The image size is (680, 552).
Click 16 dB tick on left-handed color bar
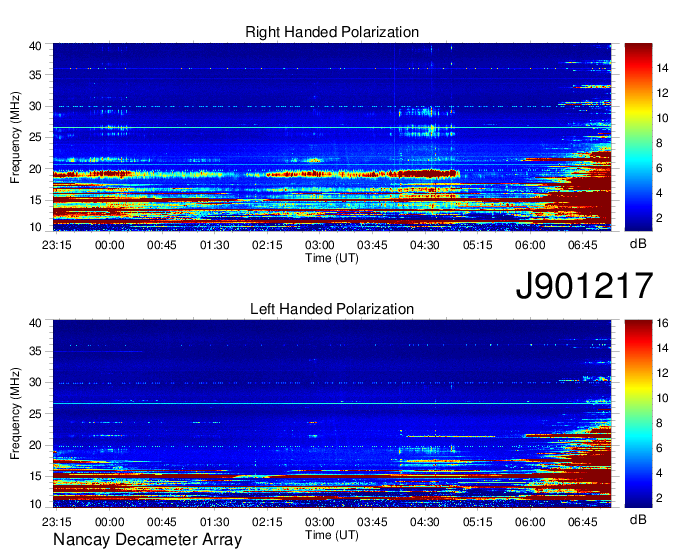tap(662, 323)
